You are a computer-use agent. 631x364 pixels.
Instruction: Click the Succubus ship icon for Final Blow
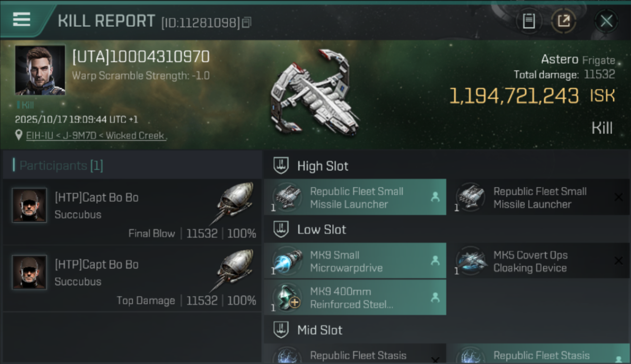234,203
